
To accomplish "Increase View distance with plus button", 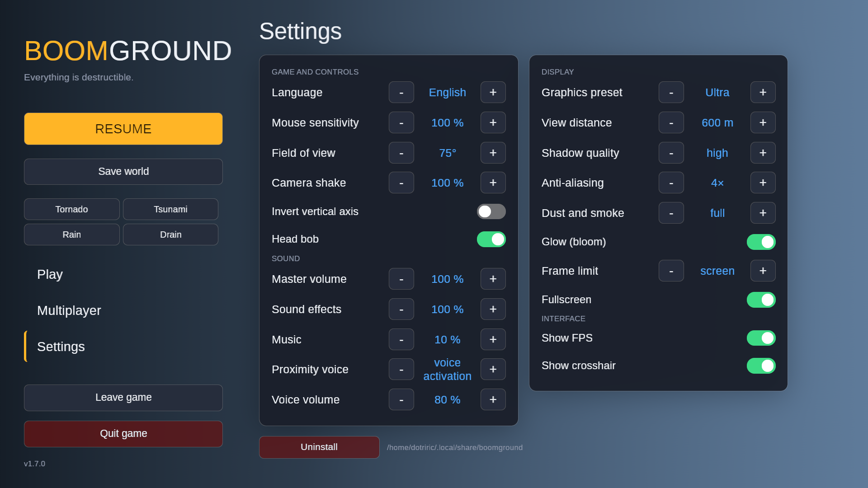I will click(763, 122).
